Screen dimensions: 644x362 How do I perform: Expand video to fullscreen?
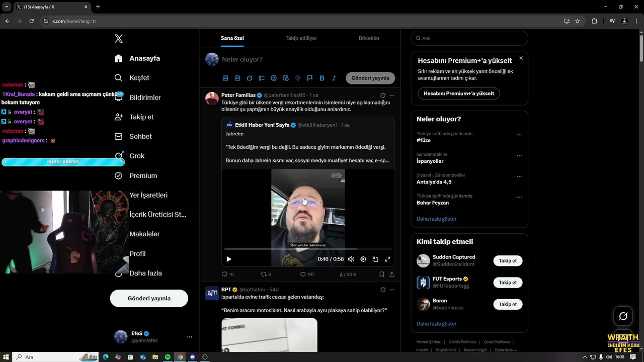(387, 259)
